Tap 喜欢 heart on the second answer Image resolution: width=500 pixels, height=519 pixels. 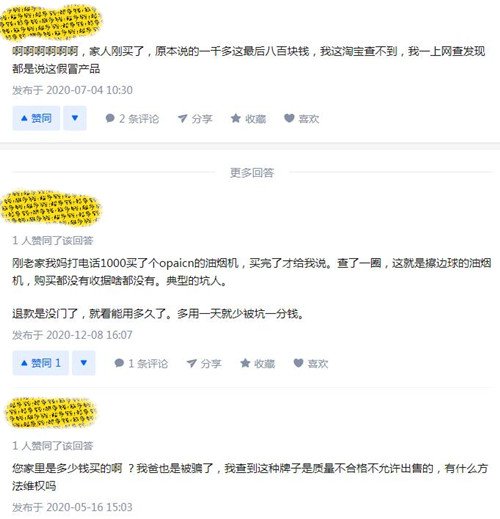click(311, 363)
